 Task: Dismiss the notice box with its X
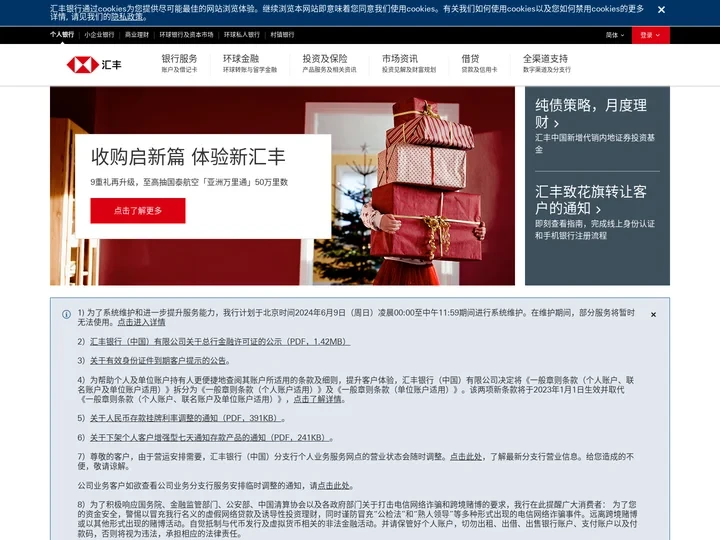(x=653, y=315)
